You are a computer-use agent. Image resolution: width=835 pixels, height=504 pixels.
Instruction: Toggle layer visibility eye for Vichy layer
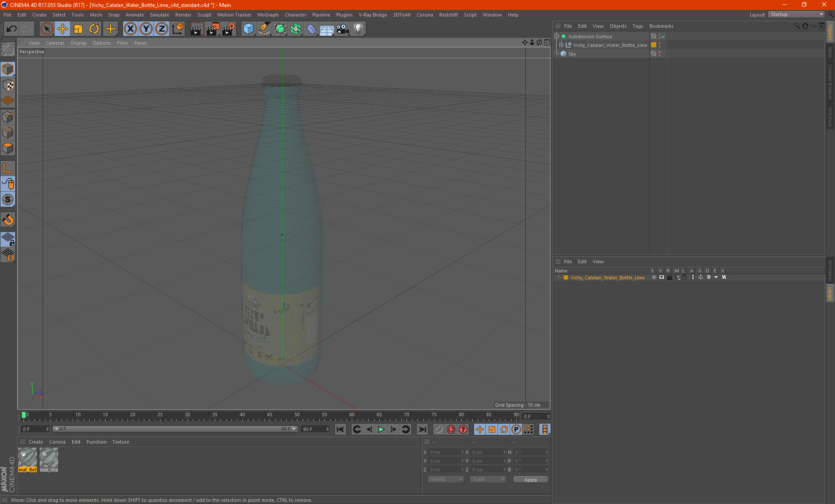661,277
